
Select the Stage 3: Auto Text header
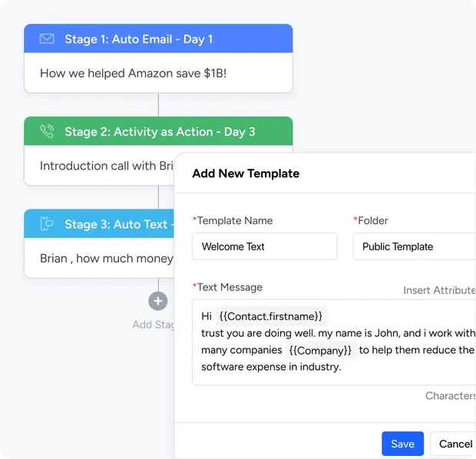pyautogui.click(x=115, y=224)
